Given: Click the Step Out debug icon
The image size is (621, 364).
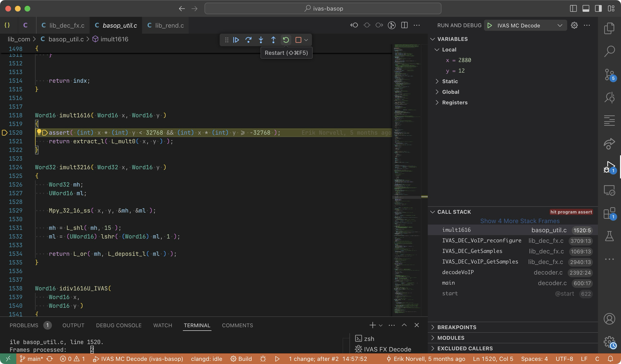Looking at the screenshot, I should point(273,40).
